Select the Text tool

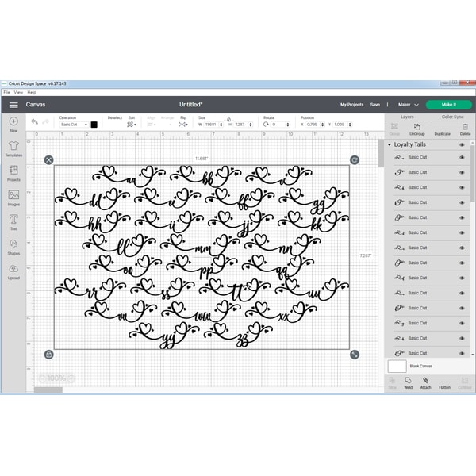tap(13, 219)
